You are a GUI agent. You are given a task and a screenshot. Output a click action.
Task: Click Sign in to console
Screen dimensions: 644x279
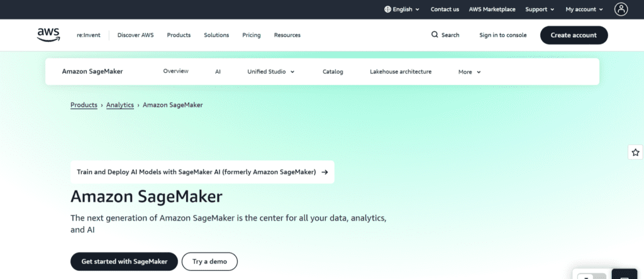point(502,35)
